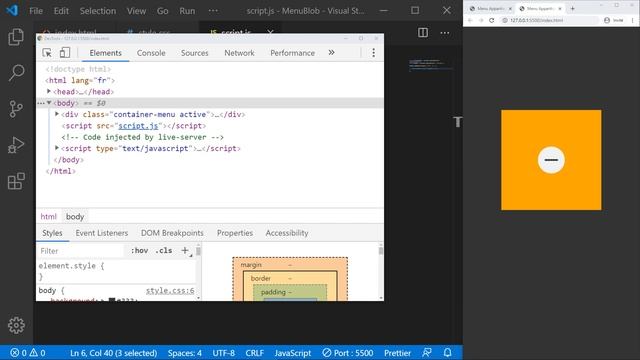The height and width of the screenshot is (360, 640).
Task: Open a new tab in Chrome
Action: point(572,8)
